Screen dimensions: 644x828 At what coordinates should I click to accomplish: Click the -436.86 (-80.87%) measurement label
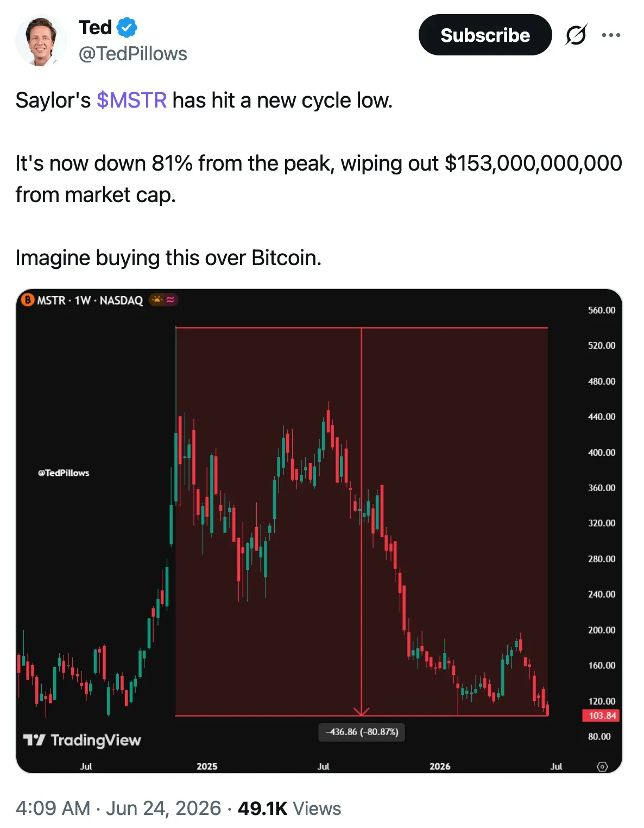coord(362,732)
